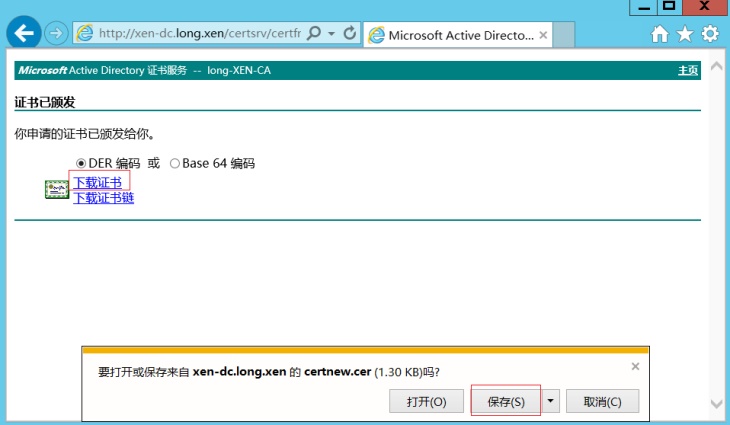730x425 pixels.
Task: Click the scrollbar down arrow
Action: coord(716,404)
